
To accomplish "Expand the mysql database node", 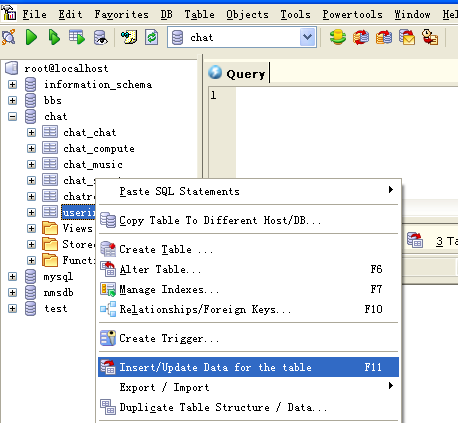I will click(x=12, y=276).
